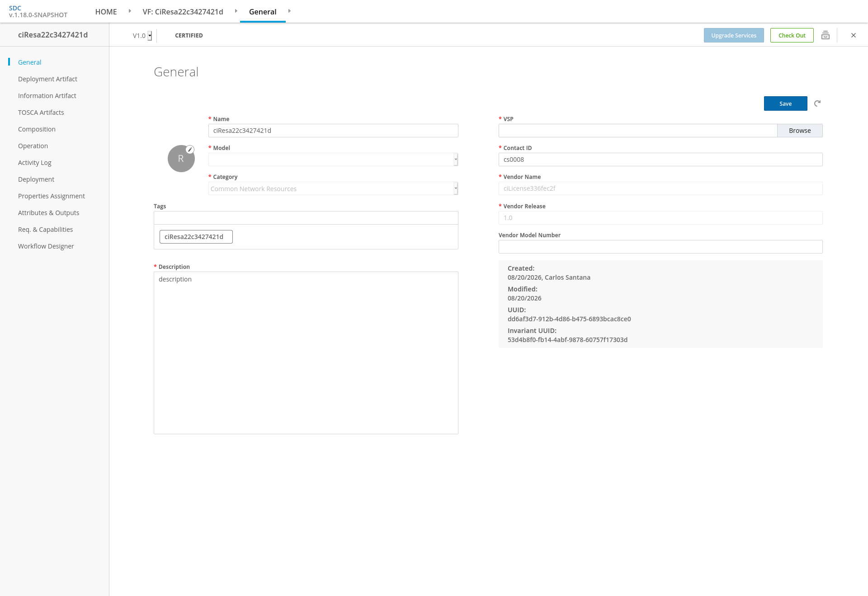Click the Created text '08/20/2026, Carlos Santana'
This screenshot has width=868, height=596.
click(x=549, y=277)
